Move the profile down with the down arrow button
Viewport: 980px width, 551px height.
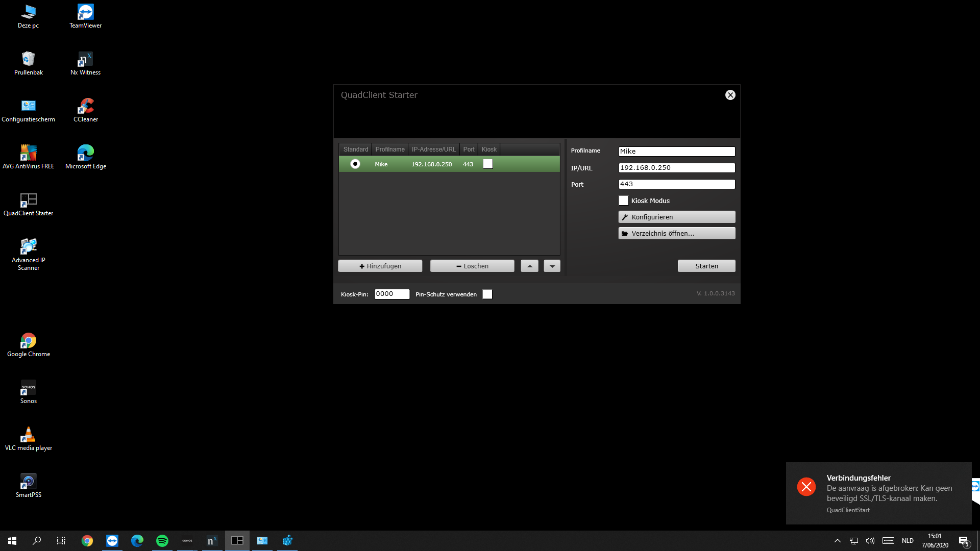tap(552, 266)
